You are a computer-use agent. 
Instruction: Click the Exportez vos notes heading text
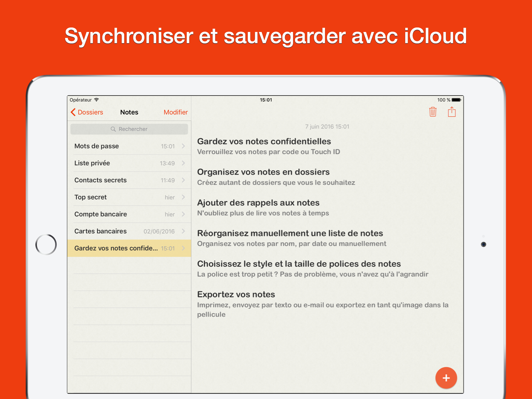[236, 294]
